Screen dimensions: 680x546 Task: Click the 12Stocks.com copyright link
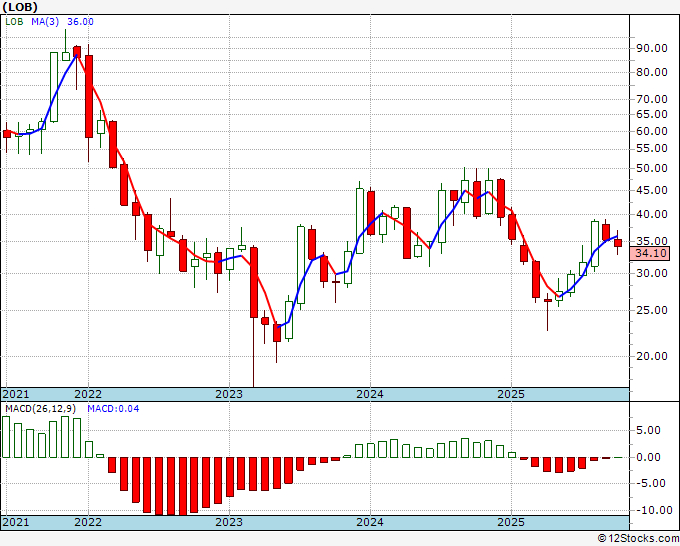(638, 539)
